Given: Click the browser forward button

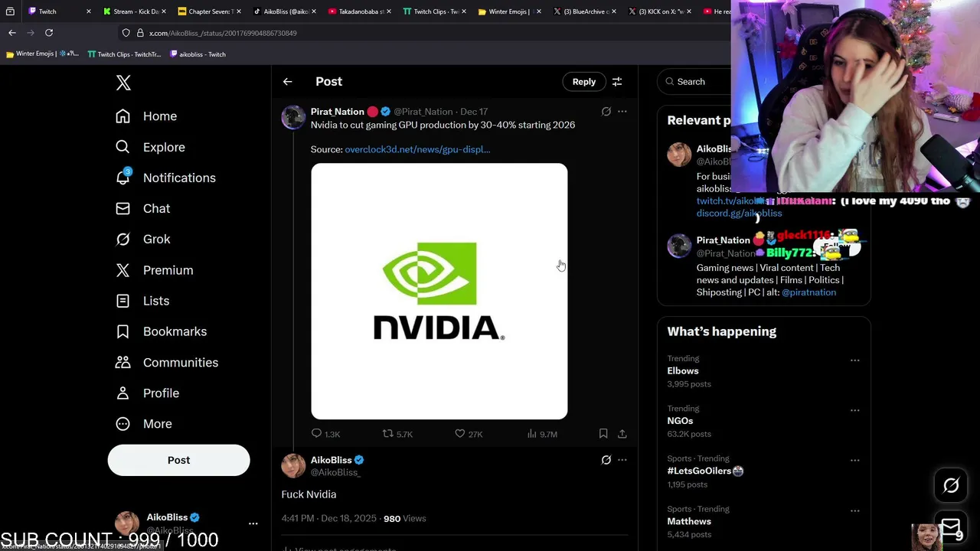Looking at the screenshot, I should tap(31, 33).
